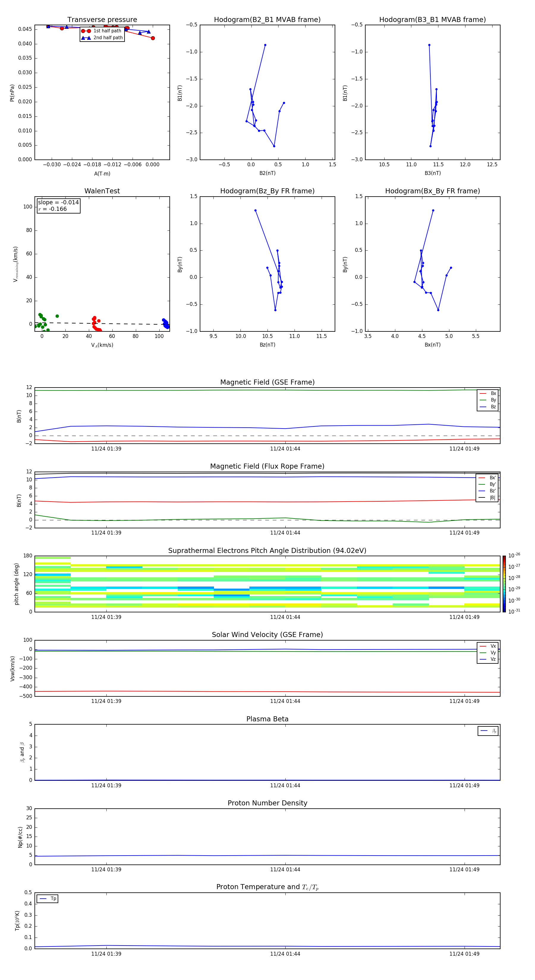This screenshot has width=535, height=980.
Task: Select the 'Hodogram(Bx_By FR frame)' title
Action: click(432, 191)
